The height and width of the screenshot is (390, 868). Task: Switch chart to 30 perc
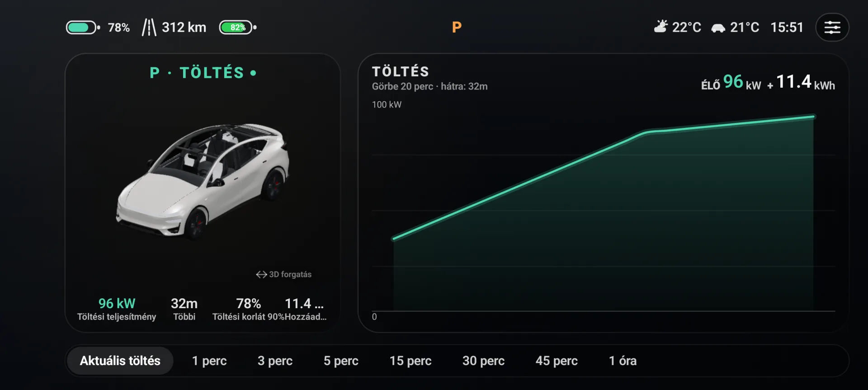click(x=483, y=361)
